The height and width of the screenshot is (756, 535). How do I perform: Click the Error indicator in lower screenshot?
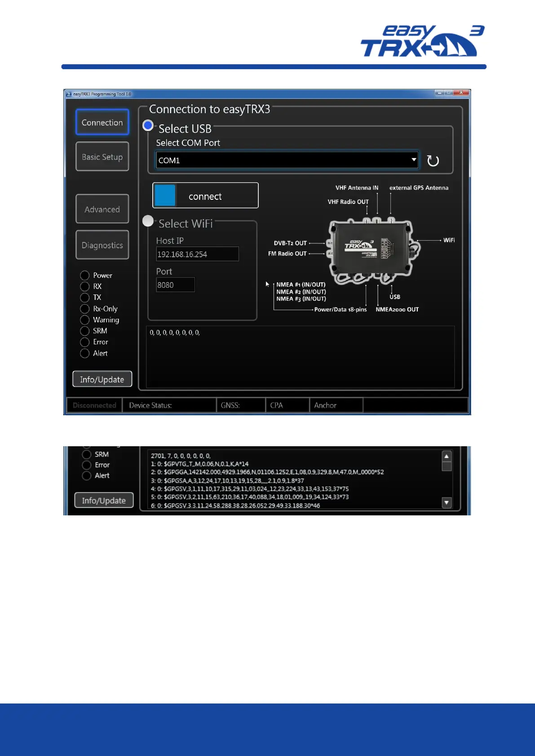(87, 465)
